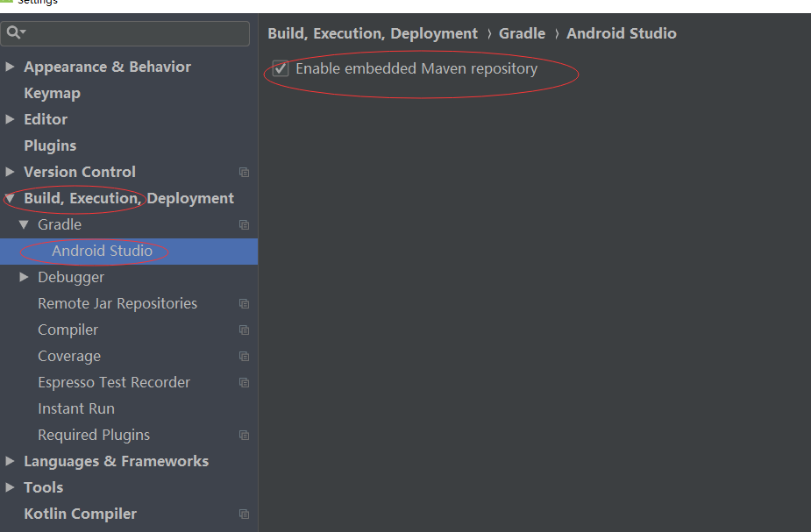Open Debugger settings page
Screen dimensions: 811x532
tap(71, 278)
